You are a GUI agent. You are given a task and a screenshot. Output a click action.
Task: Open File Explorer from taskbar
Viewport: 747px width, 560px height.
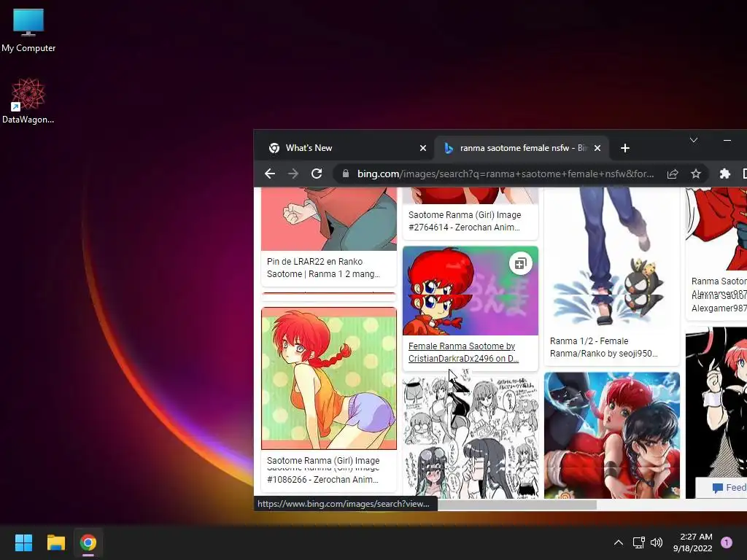coord(55,542)
